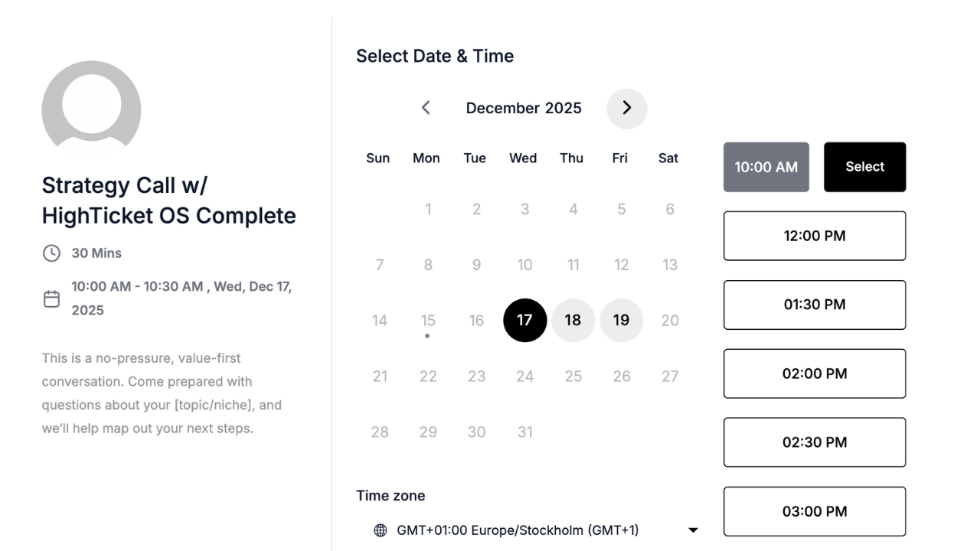Expand the time zone dropdown arrow

(693, 530)
